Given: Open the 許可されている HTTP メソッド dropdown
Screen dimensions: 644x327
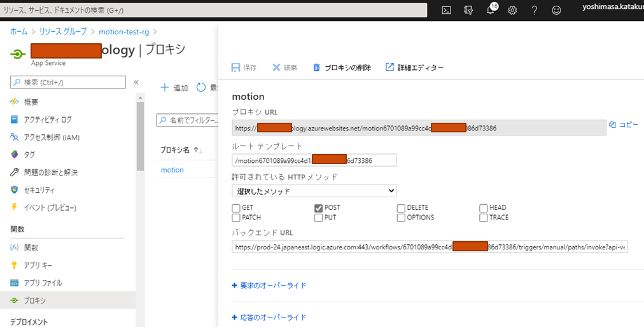Looking at the screenshot, I should tap(314, 191).
